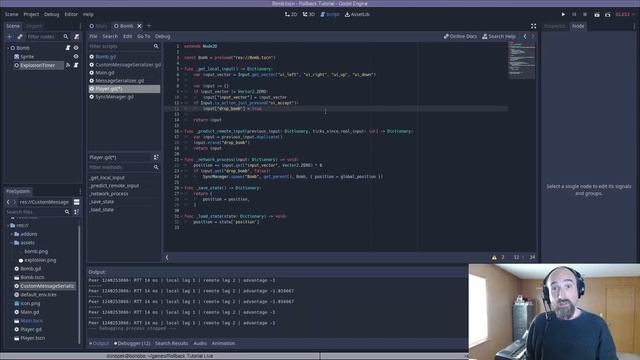The width and height of the screenshot is (640, 360).
Task: Collapse the res:// root folder
Action: point(8,225)
